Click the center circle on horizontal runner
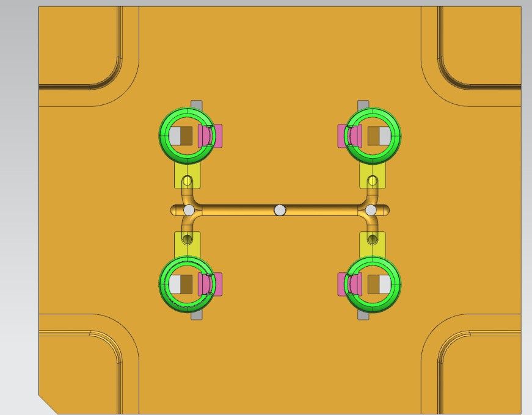The image size is (532, 415). (x=280, y=211)
